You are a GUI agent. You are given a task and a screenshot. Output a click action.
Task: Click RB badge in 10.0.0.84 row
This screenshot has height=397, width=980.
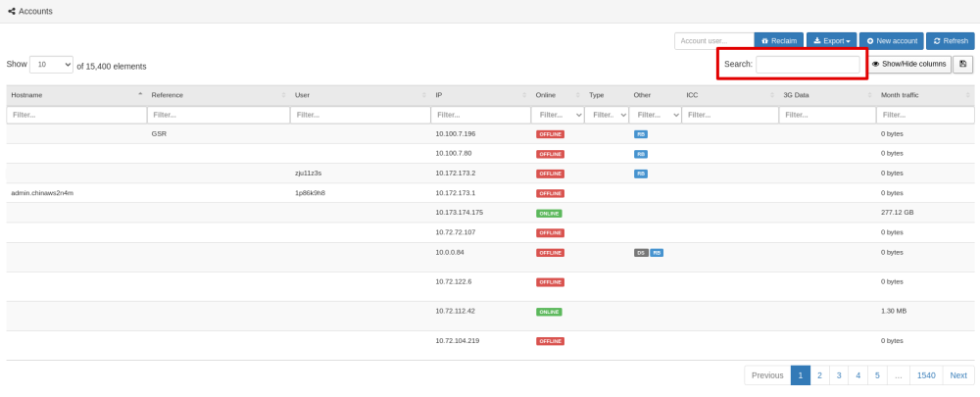[x=657, y=253]
